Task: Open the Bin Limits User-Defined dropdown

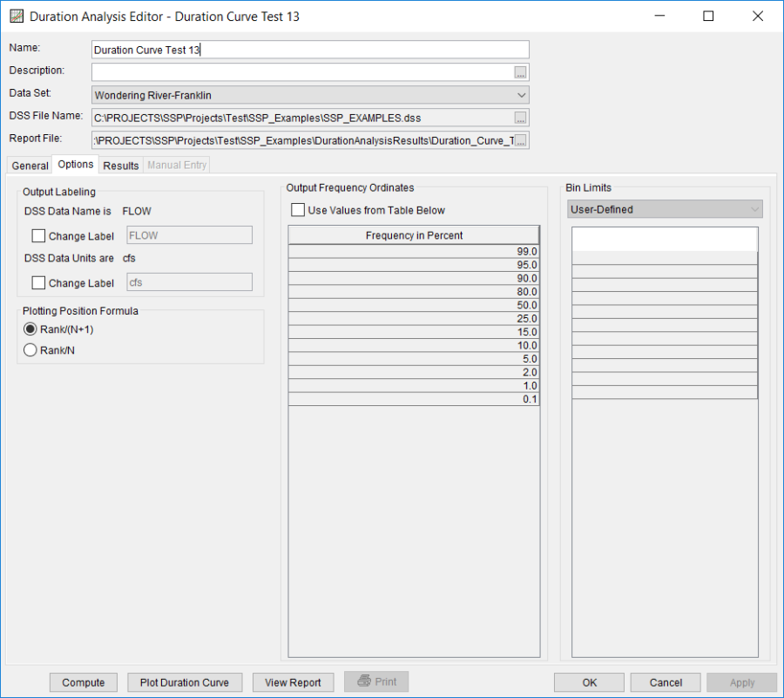Action: tap(665, 209)
